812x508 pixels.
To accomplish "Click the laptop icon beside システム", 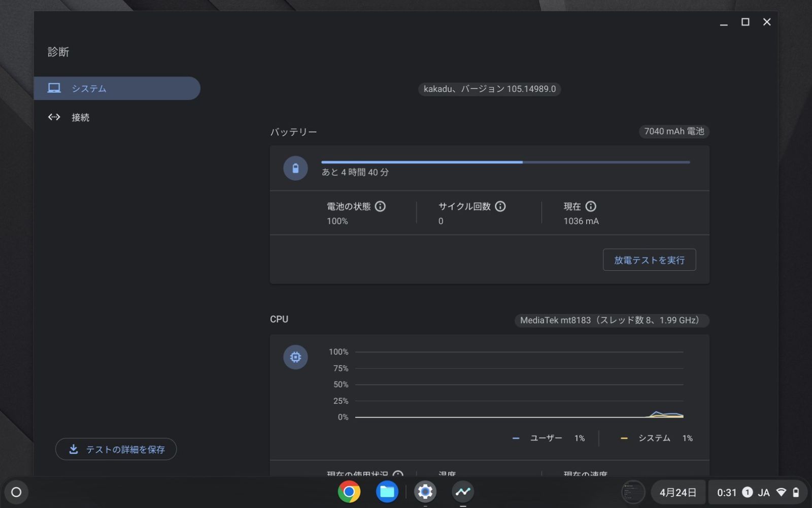I will click(x=54, y=88).
